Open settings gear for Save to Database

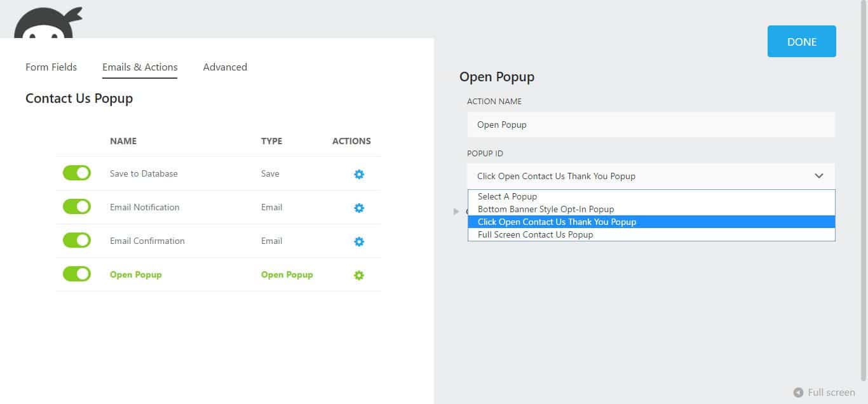click(x=358, y=173)
